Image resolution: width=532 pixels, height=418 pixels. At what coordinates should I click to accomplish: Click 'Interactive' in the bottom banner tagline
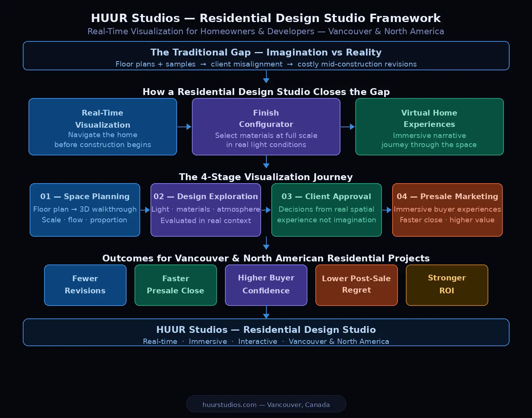coord(258,341)
